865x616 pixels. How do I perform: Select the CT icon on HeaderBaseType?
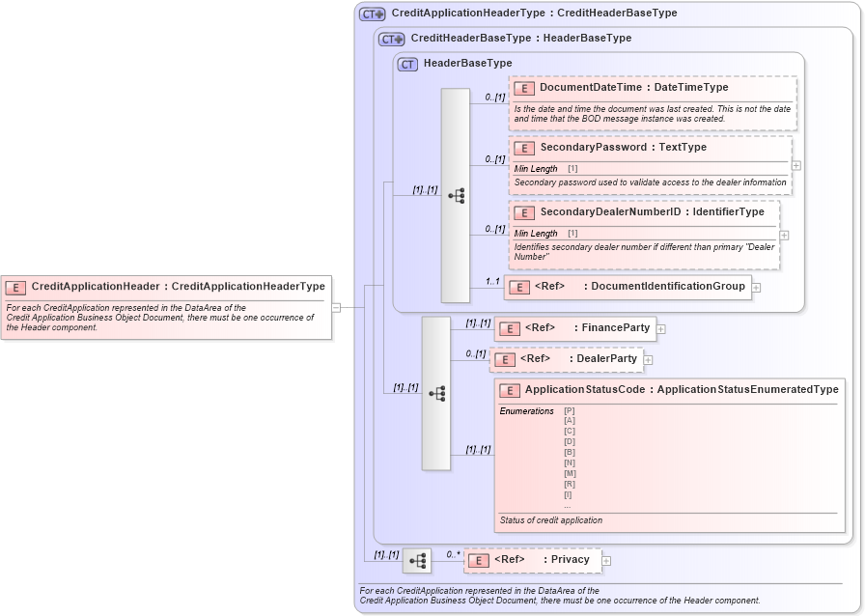405,64
